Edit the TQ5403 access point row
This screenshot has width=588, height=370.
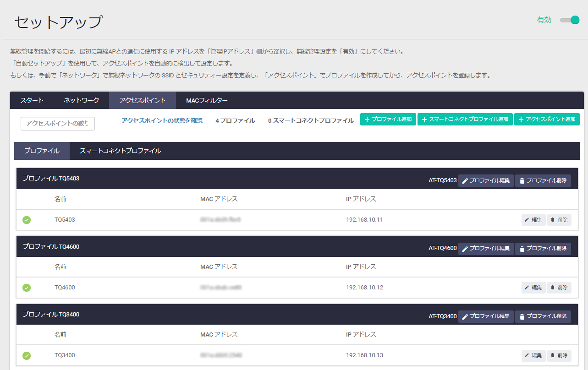tap(533, 220)
